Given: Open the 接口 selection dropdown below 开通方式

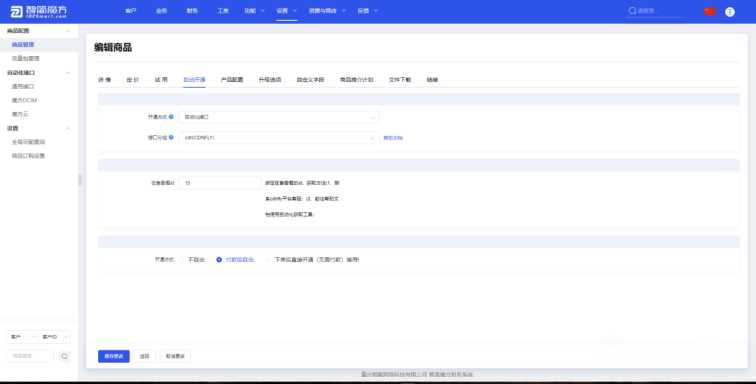Looking at the screenshot, I should click(279, 138).
